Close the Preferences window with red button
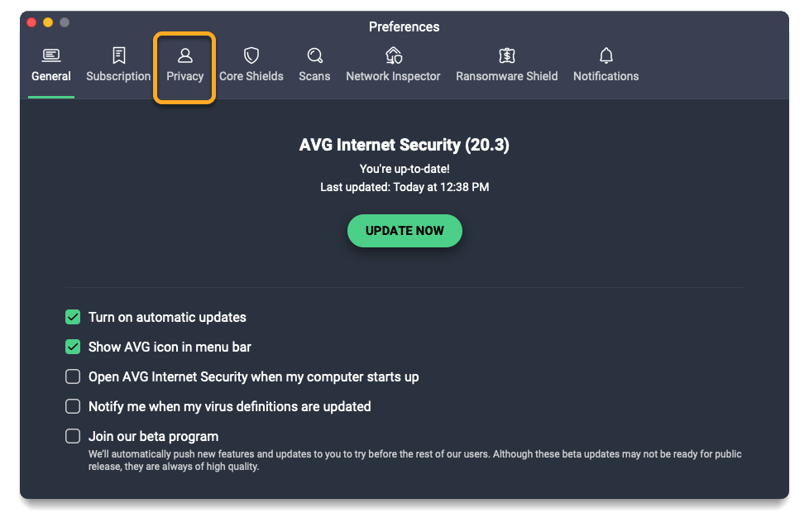The width and height of the screenshot is (809, 532). point(31,22)
